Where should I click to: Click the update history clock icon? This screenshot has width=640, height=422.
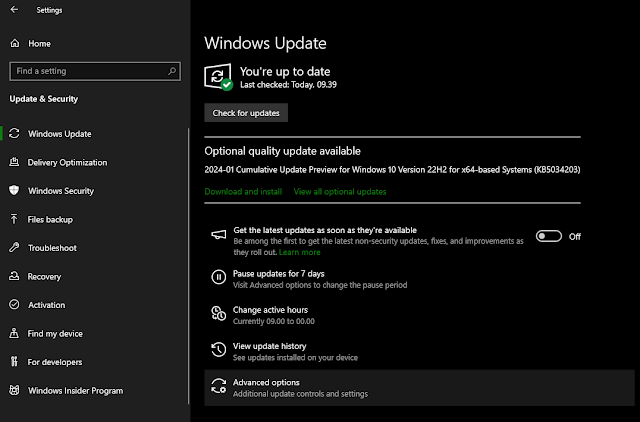pyautogui.click(x=219, y=350)
